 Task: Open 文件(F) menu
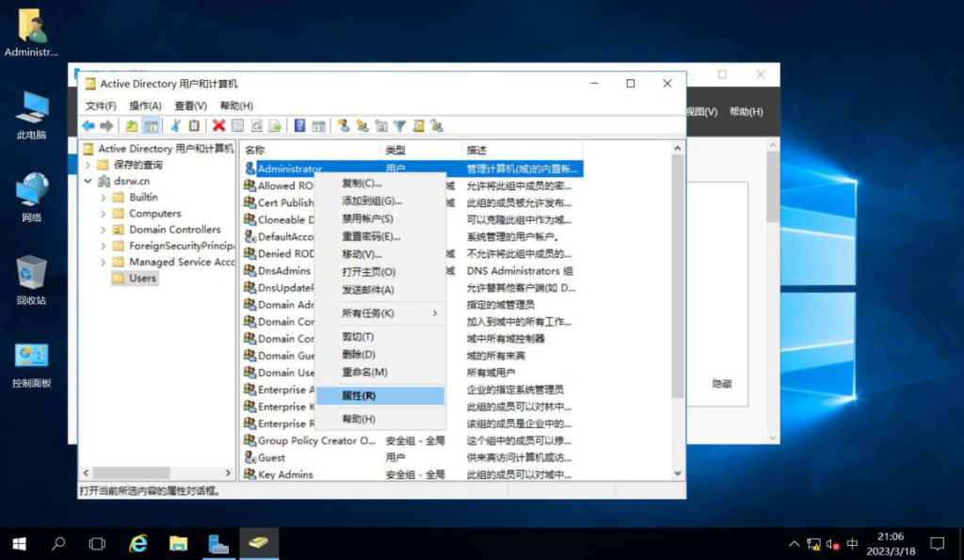click(101, 105)
